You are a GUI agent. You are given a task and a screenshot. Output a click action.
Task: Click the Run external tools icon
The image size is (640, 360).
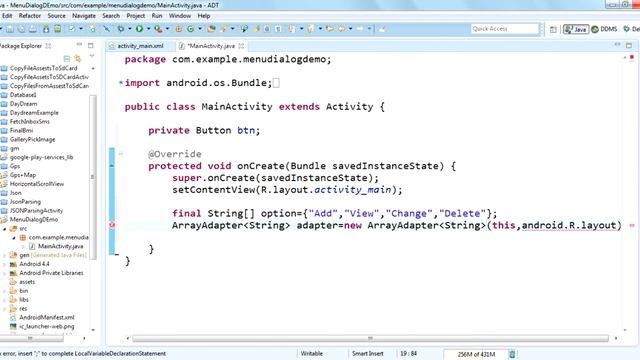pos(158,29)
